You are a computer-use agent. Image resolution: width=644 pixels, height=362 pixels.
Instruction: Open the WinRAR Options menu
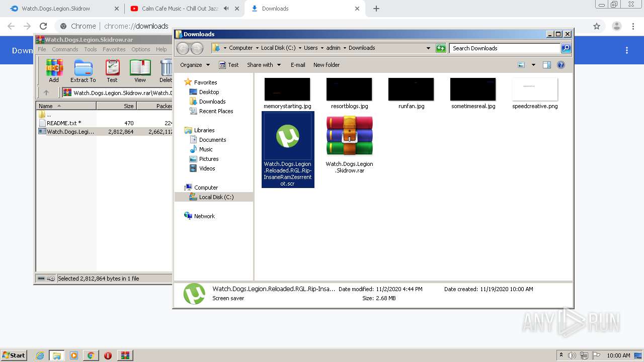pos(141,49)
